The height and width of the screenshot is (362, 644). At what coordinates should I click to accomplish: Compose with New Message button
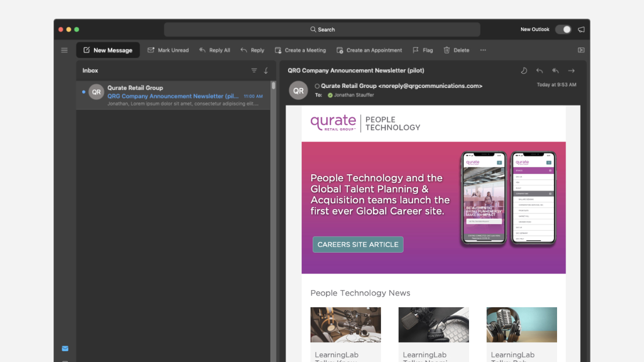pos(108,50)
